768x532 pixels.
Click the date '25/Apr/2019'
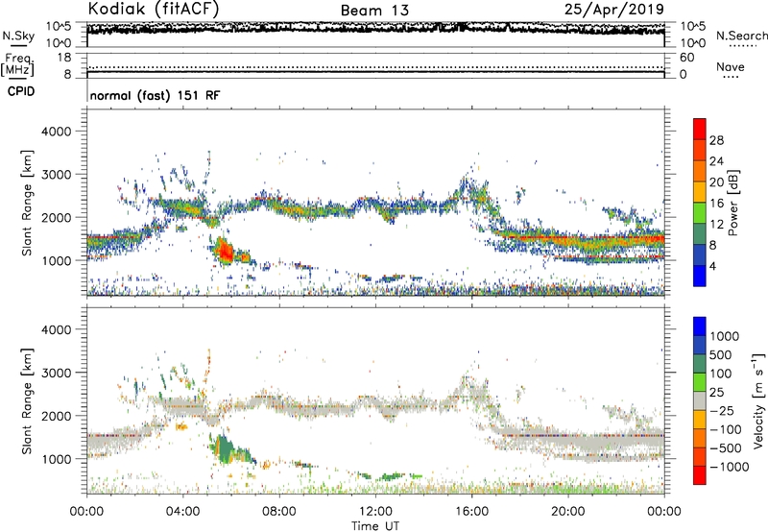pyautogui.click(x=614, y=9)
